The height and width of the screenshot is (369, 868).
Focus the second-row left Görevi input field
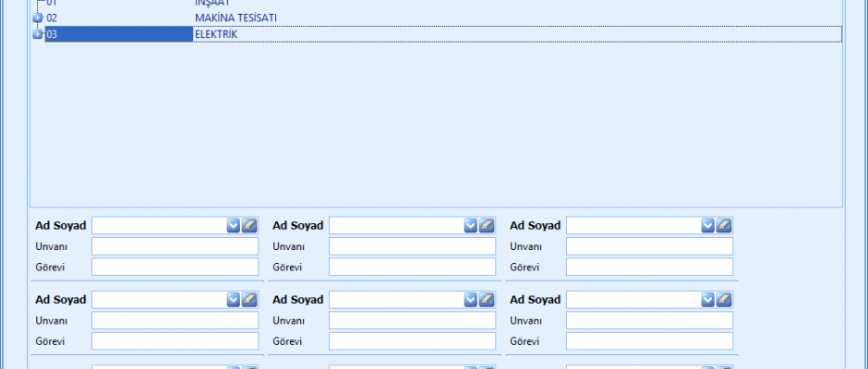[x=175, y=341]
